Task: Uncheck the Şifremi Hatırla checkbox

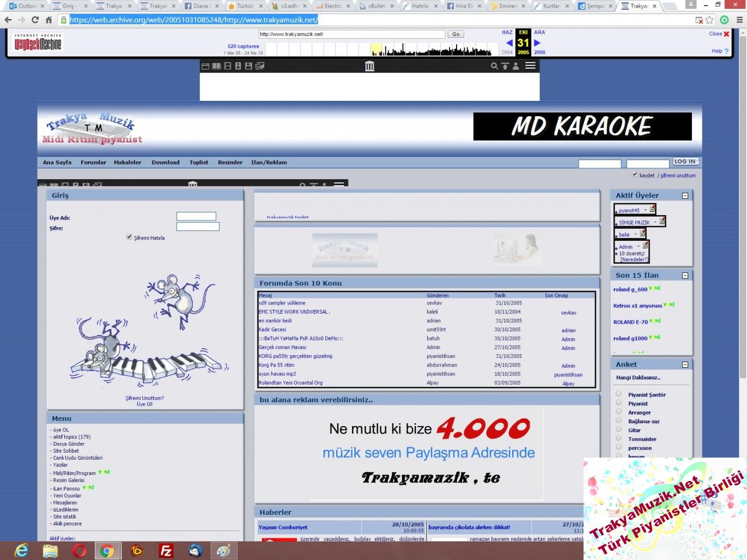Action: coord(129,237)
